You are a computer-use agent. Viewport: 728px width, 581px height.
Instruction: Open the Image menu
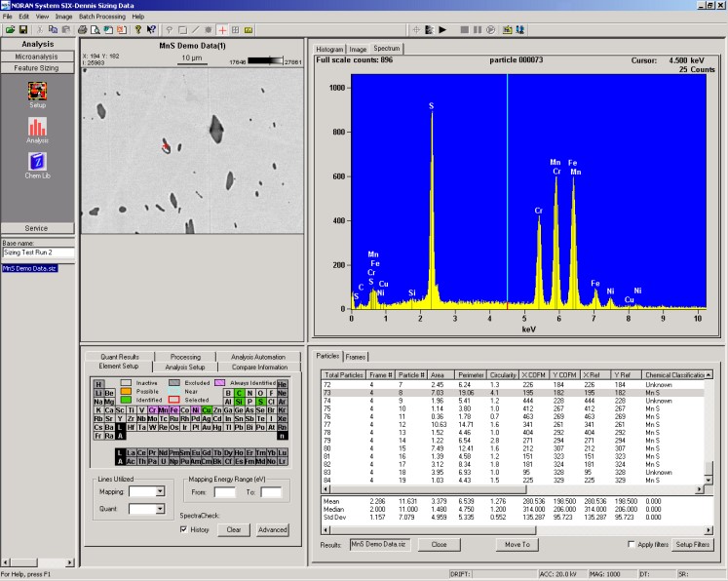63,17
